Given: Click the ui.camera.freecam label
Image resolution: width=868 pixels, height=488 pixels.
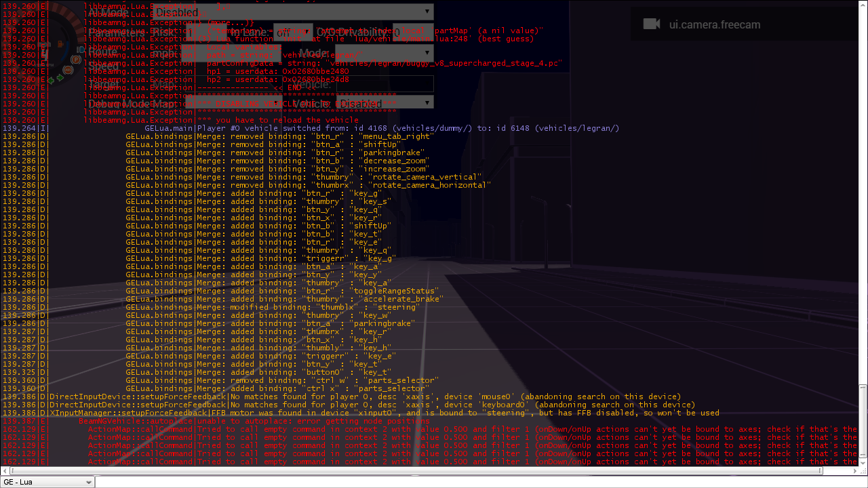Looking at the screenshot, I should tap(715, 24).
